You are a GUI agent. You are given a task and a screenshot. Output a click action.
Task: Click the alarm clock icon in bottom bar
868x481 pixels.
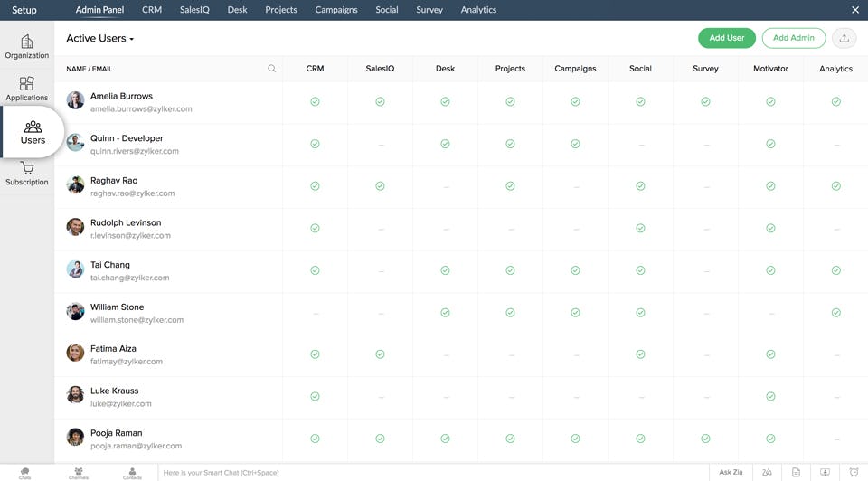[x=854, y=472]
